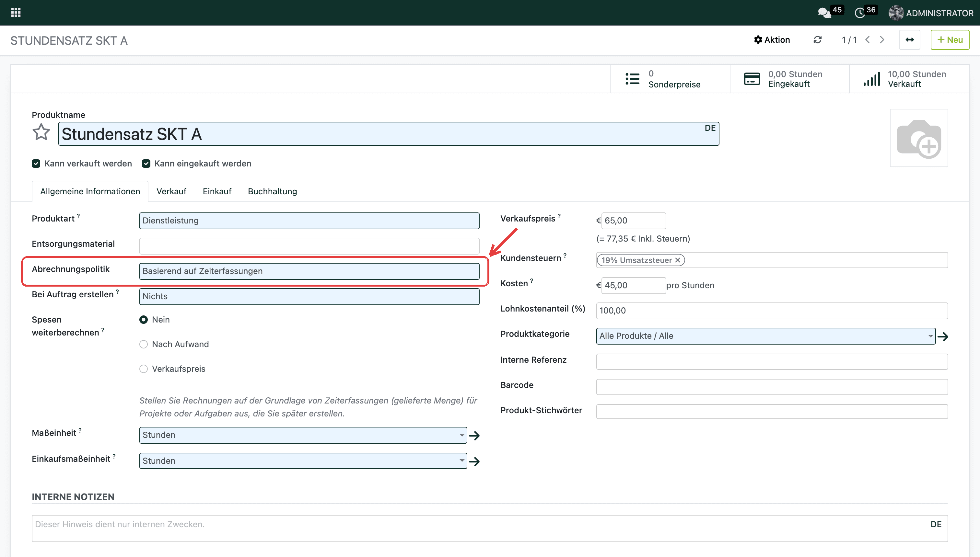This screenshot has width=980, height=557.
Task: Open Sonderpreise list stat button
Action: tap(670, 79)
